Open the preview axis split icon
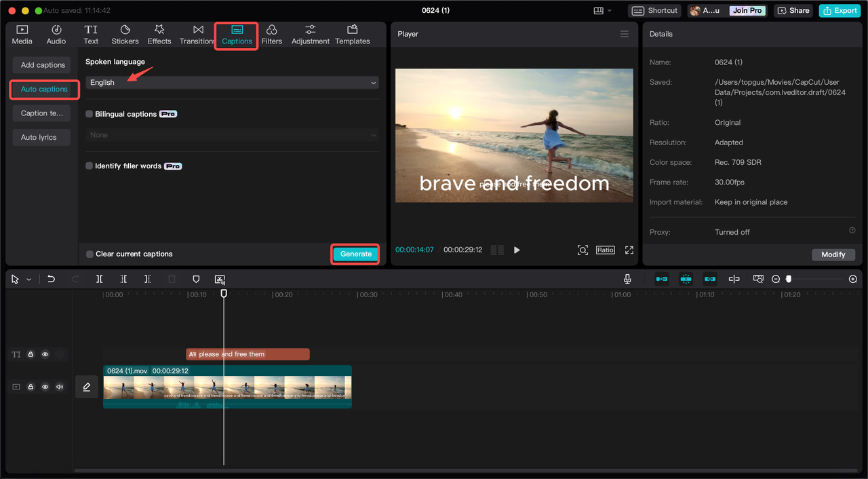 point(734,279)
